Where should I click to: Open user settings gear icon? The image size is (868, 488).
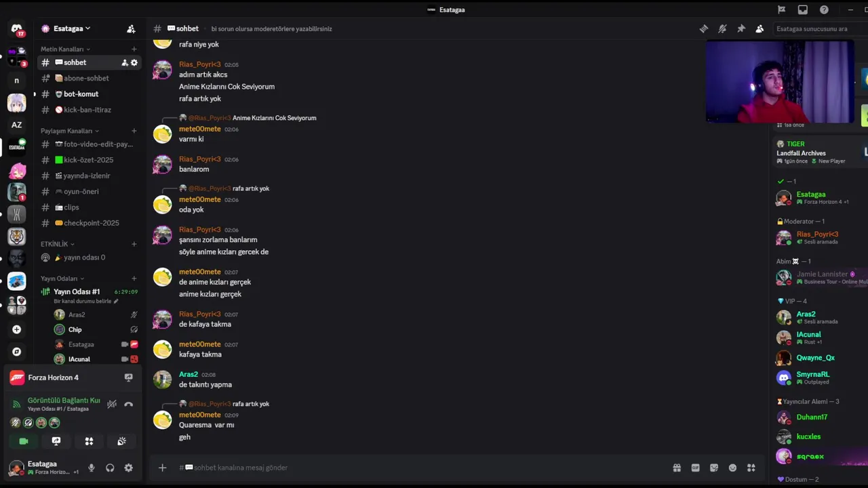[129, 468]
